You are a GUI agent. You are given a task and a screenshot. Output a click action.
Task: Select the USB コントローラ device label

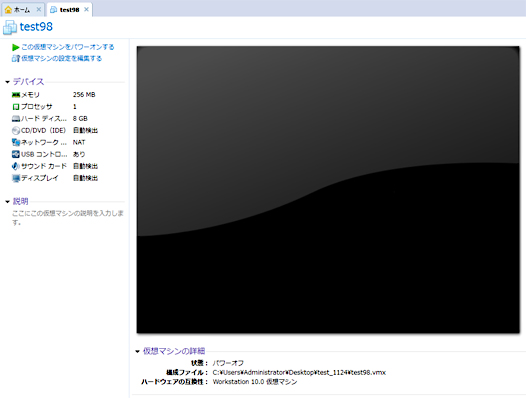click(44, 154)
